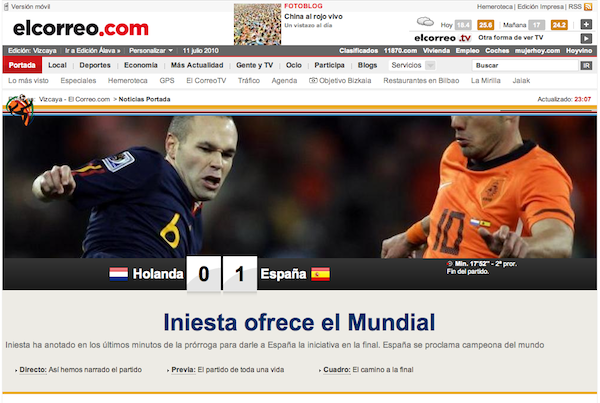The height and width of the screenshot is (403, 600).
Task: Select the Deportes menu item
Action: click(95, 65)
